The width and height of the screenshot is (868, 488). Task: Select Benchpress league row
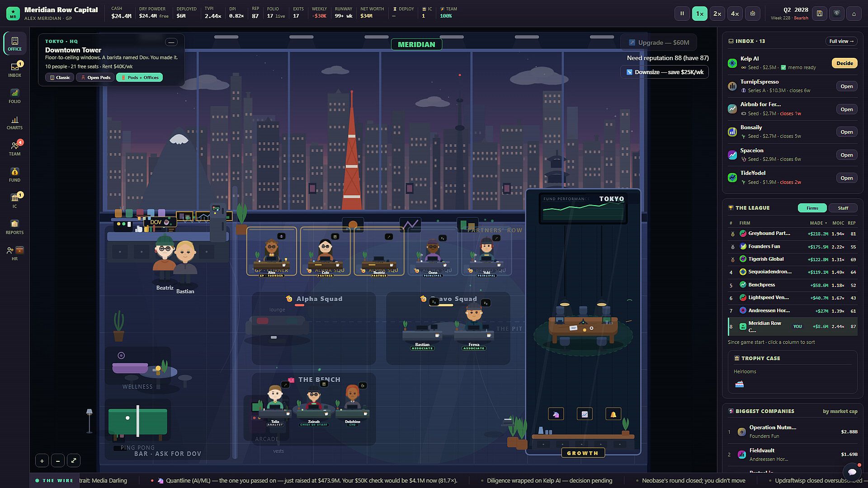coord(793,285)
